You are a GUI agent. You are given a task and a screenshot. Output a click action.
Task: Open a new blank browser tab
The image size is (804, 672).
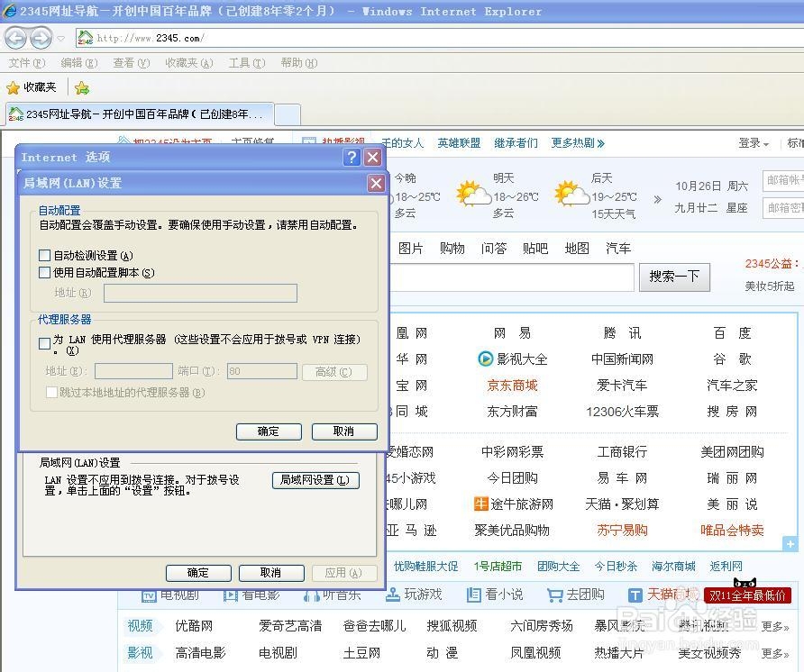pyautogui.click(x=288, y=114)
